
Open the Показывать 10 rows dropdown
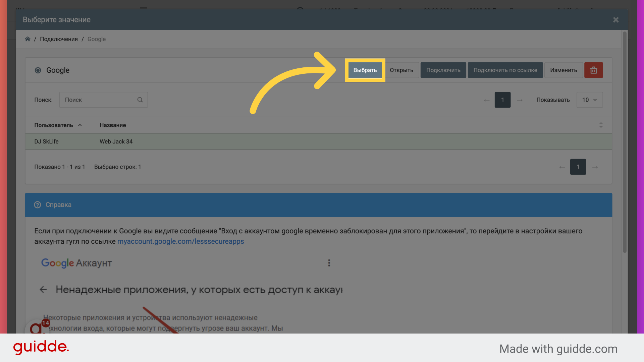[589, 100]
